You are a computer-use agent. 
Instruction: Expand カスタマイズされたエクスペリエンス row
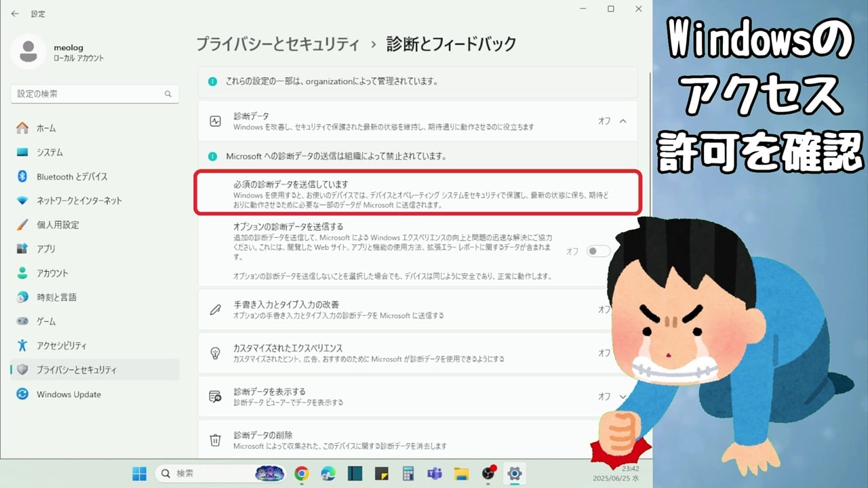click(418, 353)
